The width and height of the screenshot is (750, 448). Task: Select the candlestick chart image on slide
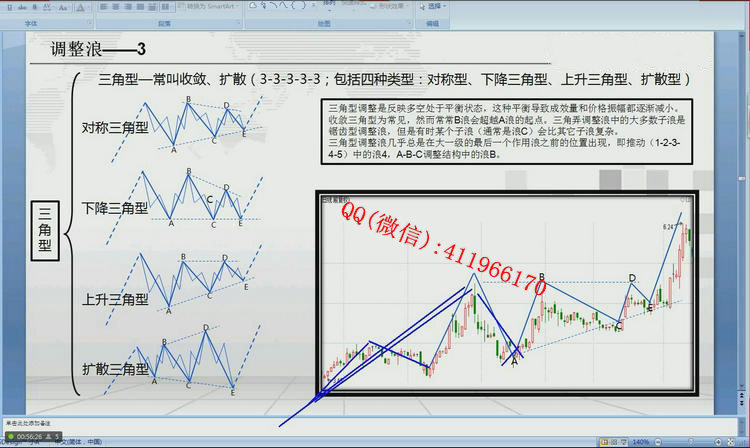coord(506,300)
